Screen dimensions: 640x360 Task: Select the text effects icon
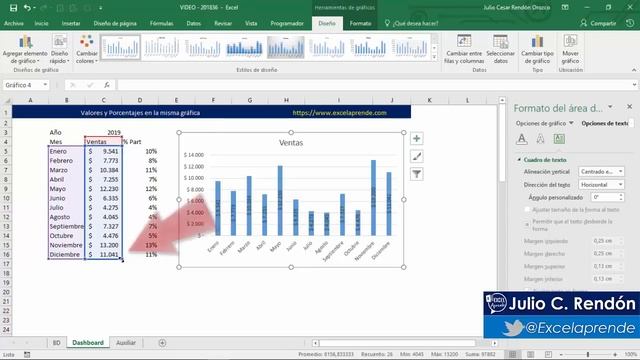(540, 139)
